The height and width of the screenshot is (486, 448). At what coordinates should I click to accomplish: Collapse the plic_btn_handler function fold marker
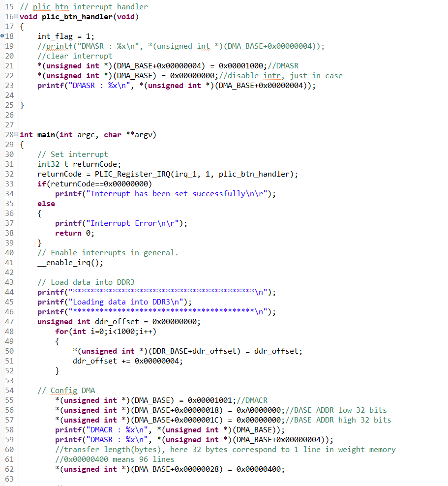[17, 17]
